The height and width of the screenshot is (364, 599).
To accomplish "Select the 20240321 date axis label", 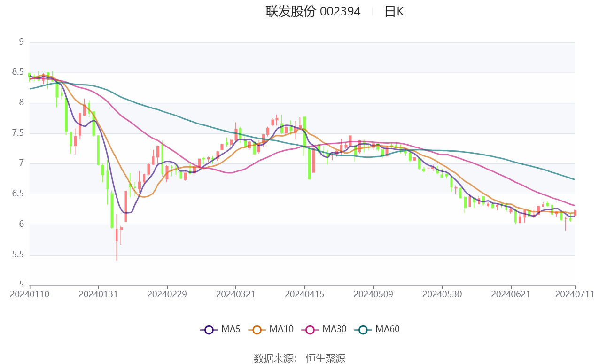I will 235,294.
